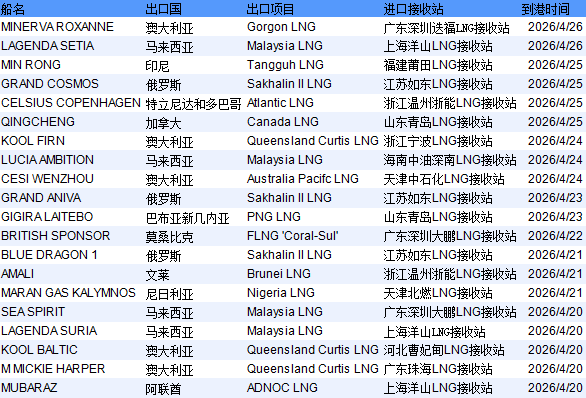Select the Nigeria LNG project cell
The image size is (586, 398).
(281, 293)
